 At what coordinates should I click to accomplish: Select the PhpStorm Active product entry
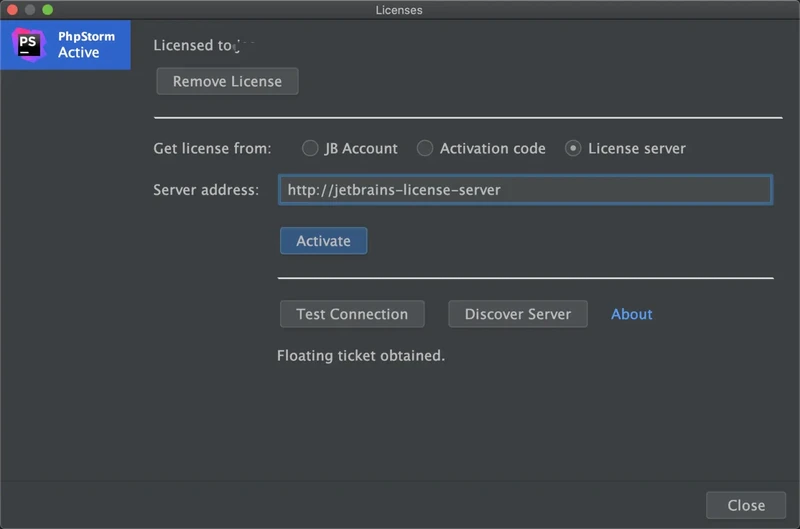pyautogui.click(x=65, y=45)
